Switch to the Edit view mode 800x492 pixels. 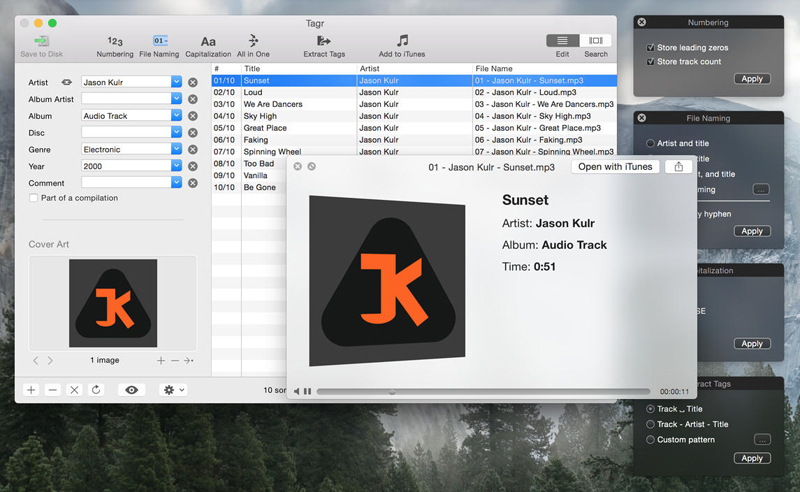pyautogui.click(x=562, y=40)
